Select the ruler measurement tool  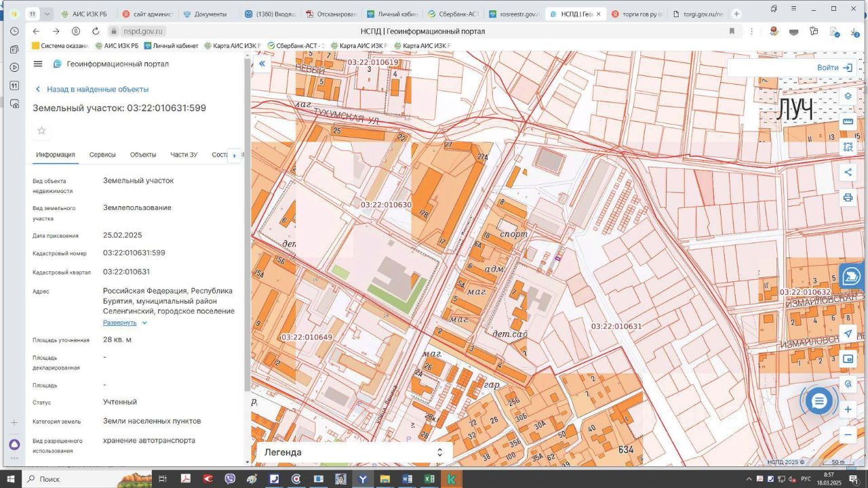click(x=848, y=121)
